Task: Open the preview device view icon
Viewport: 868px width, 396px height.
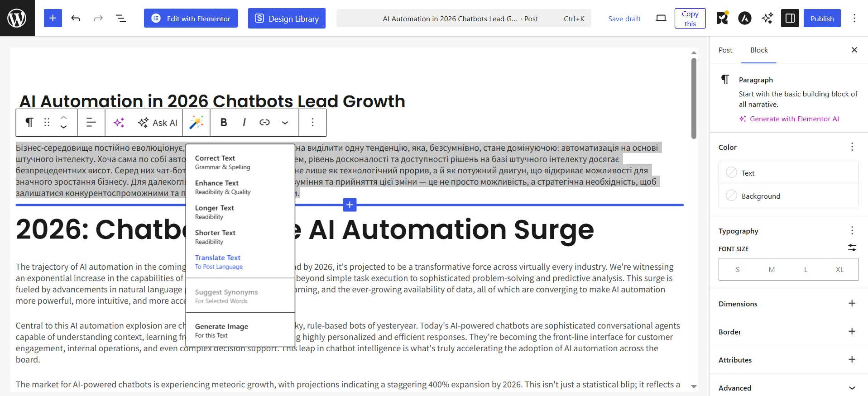Action: click(661, 18)
